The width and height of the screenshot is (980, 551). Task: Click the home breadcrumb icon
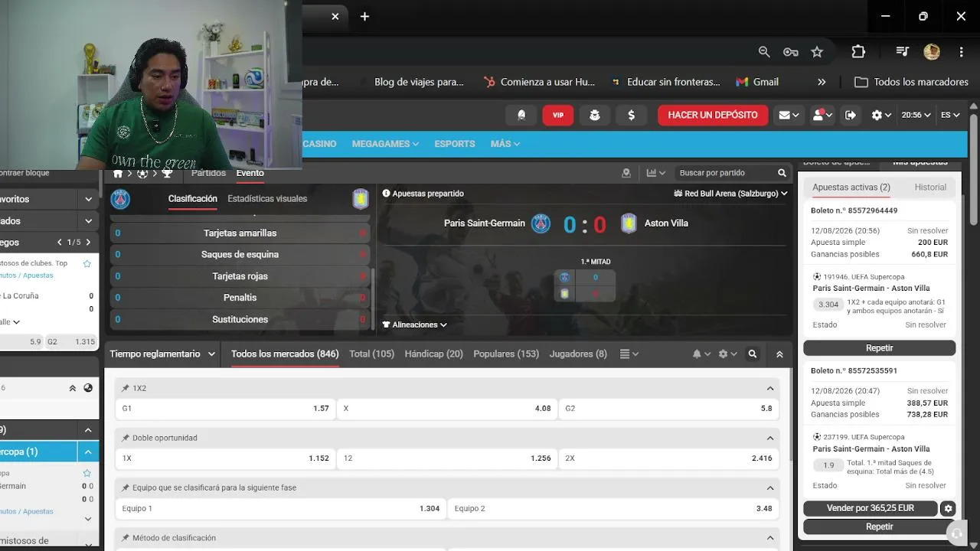click(x=118, y=173)
